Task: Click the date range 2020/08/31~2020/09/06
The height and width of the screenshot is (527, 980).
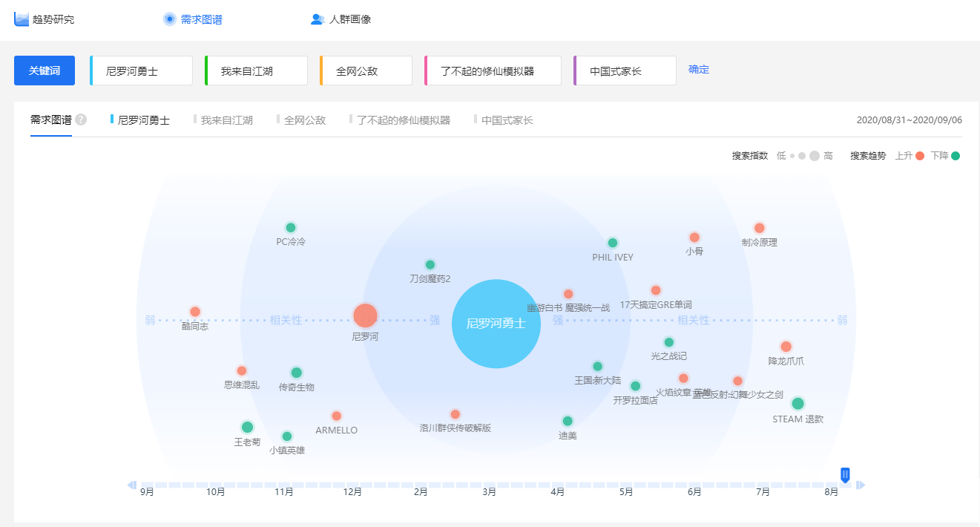Action: click(910, 120)
